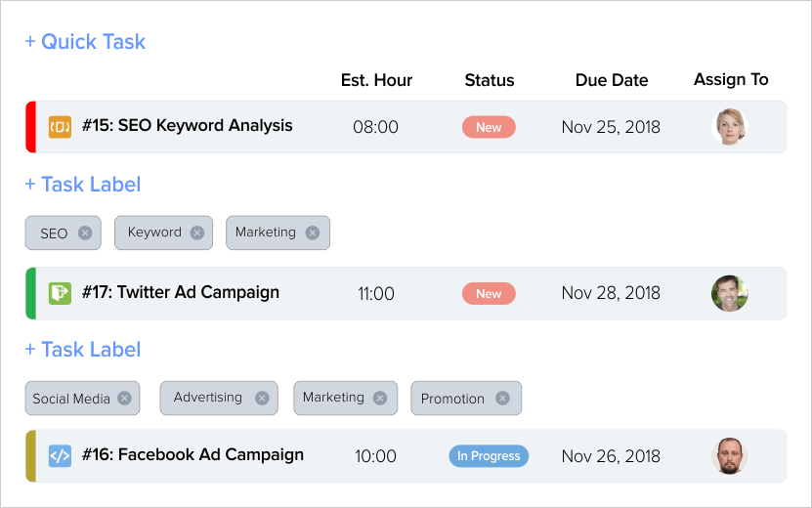
Task: Edit the 10:00 estimated hour field
Action: [375, 456]
